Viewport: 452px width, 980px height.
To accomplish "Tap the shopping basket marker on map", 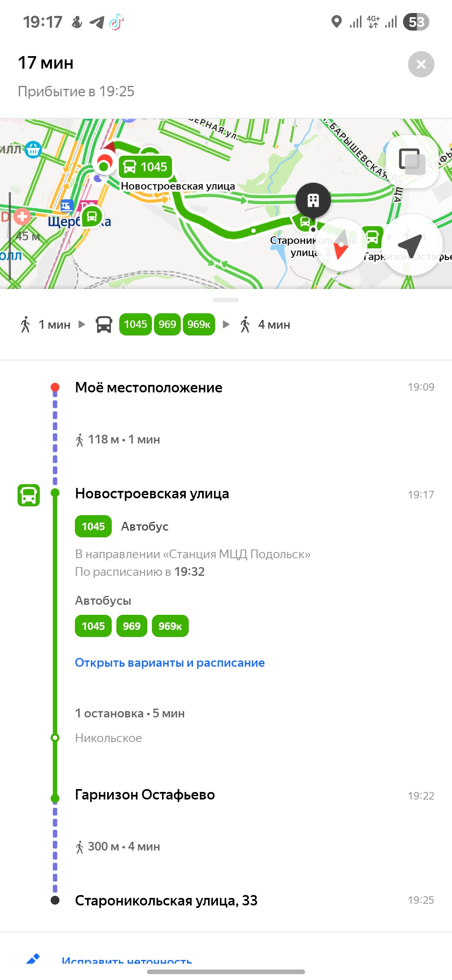I will point(33,150).
